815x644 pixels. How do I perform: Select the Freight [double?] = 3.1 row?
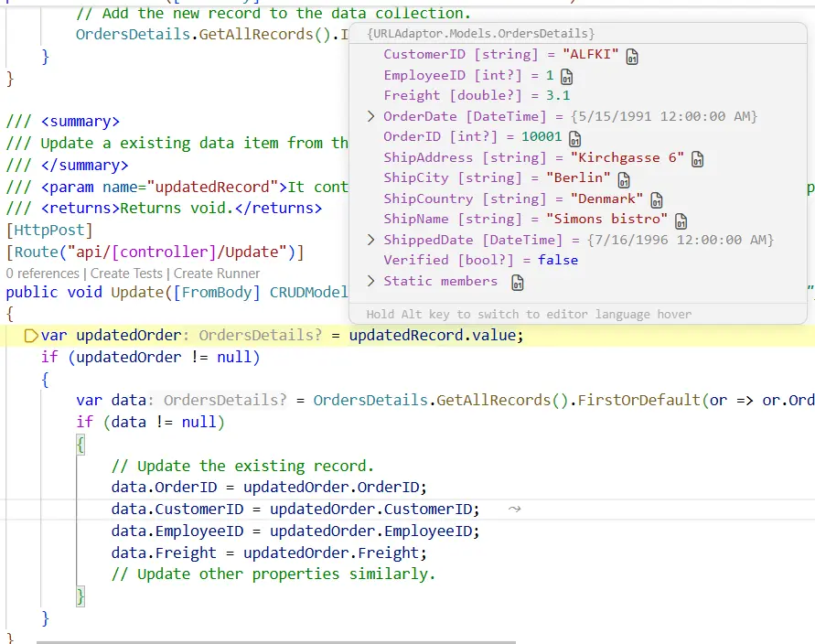[477, 96]
